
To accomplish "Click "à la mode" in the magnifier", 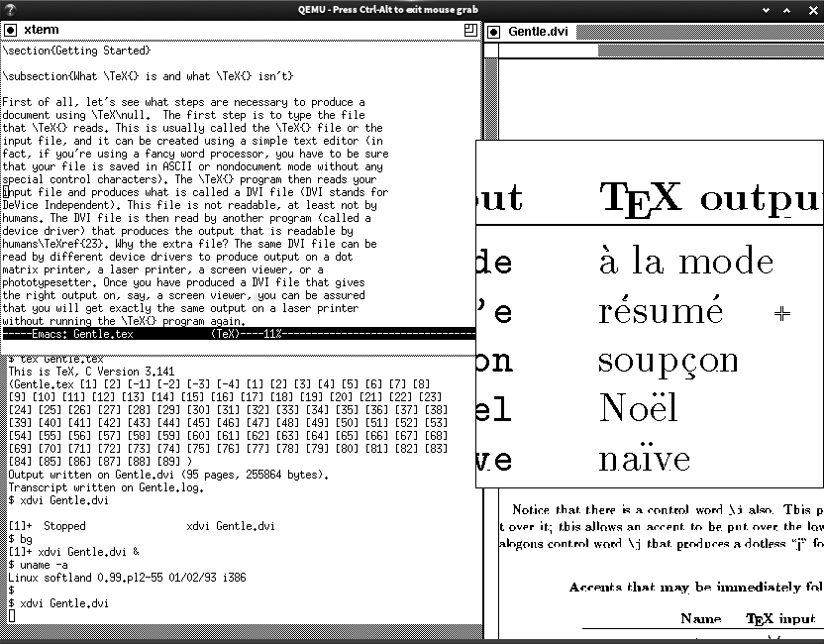I will [x=686, y=261].
